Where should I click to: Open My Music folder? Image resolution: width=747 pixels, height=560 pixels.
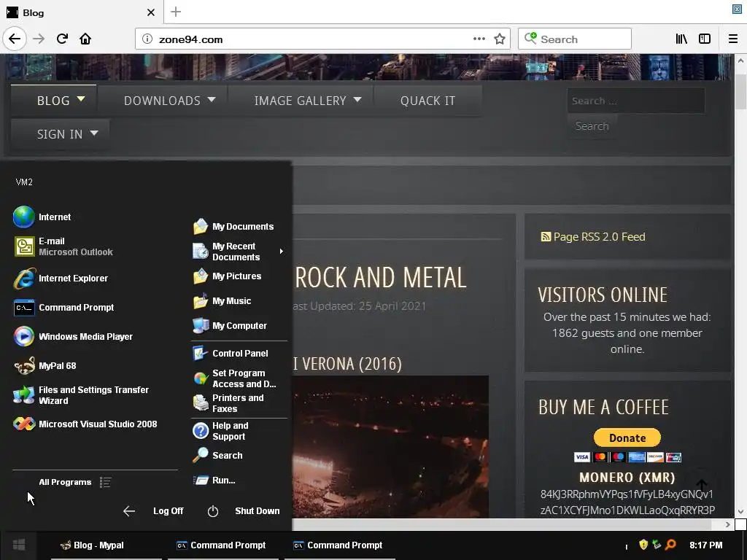point(222,301)
